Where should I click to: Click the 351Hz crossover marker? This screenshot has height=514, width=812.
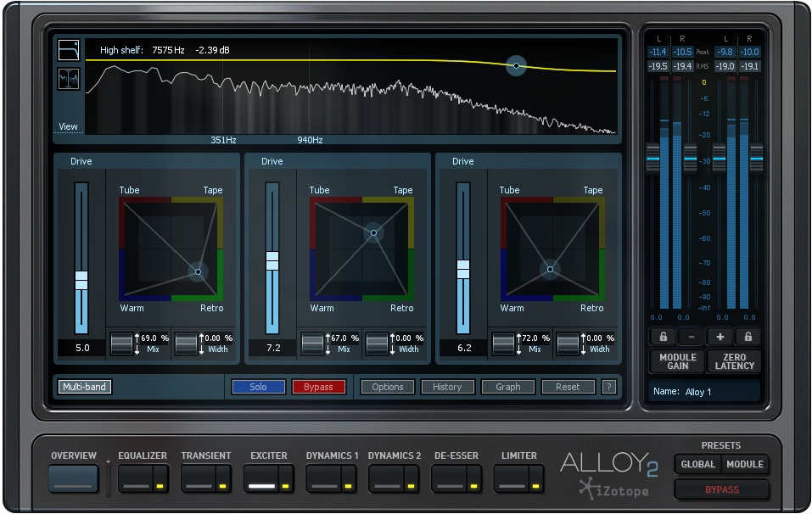pyautogui.click(x=223, y=140)
